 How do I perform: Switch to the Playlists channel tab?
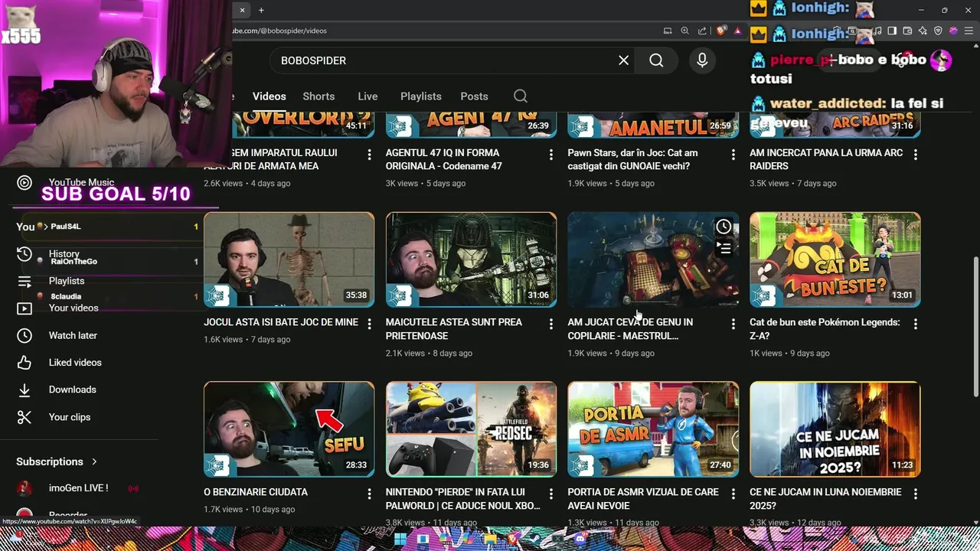click(421, 96)
